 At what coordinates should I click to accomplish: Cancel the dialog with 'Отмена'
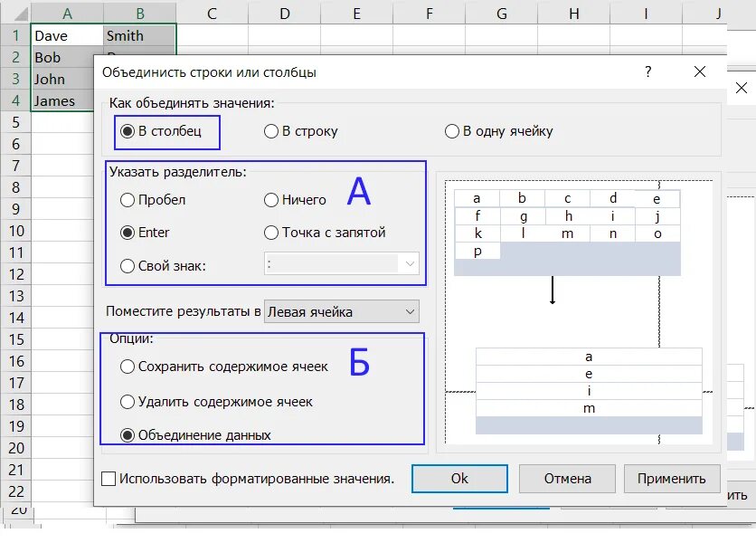pos(568,479)
